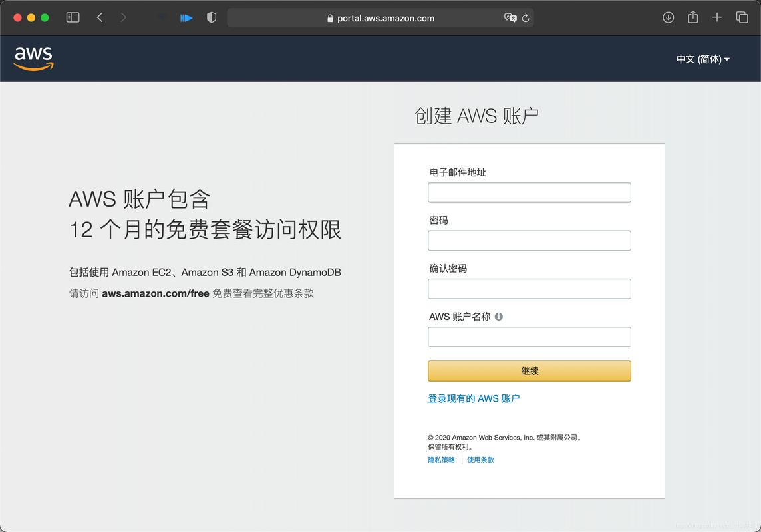The image size is (761, 532).
Task: Open the 中文 (简体) language dropdown
Action: pos(702,59)
